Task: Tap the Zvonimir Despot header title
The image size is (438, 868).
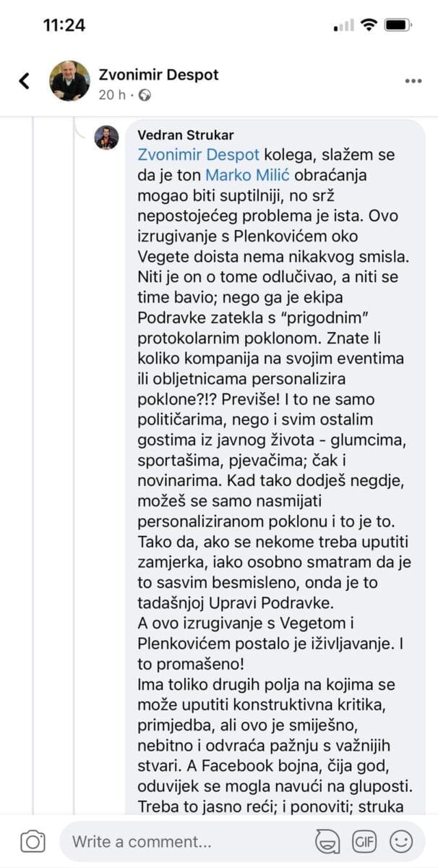Action: pyautogui.click(x=158, y=75)
